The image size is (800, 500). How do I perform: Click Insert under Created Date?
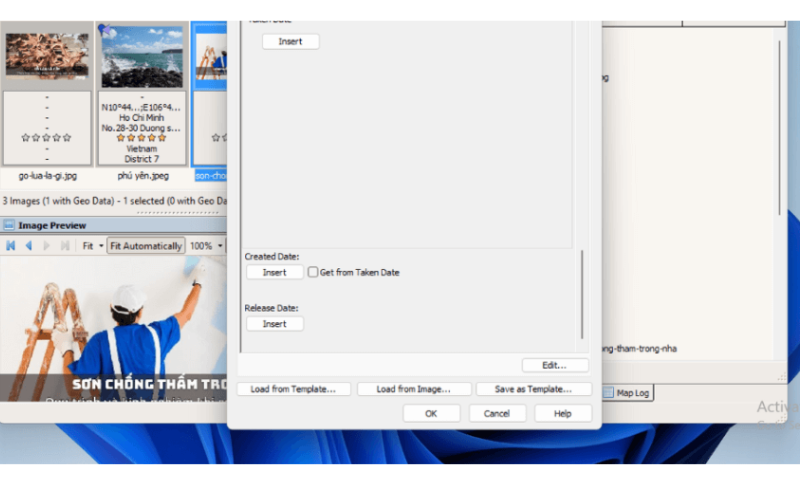click(x=274, y=272)
